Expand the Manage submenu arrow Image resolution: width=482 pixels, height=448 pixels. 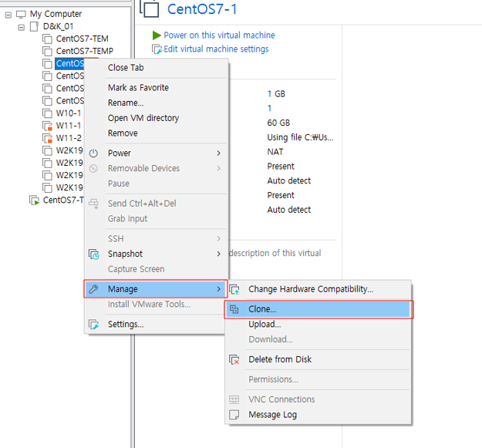[x=218, y=289]
